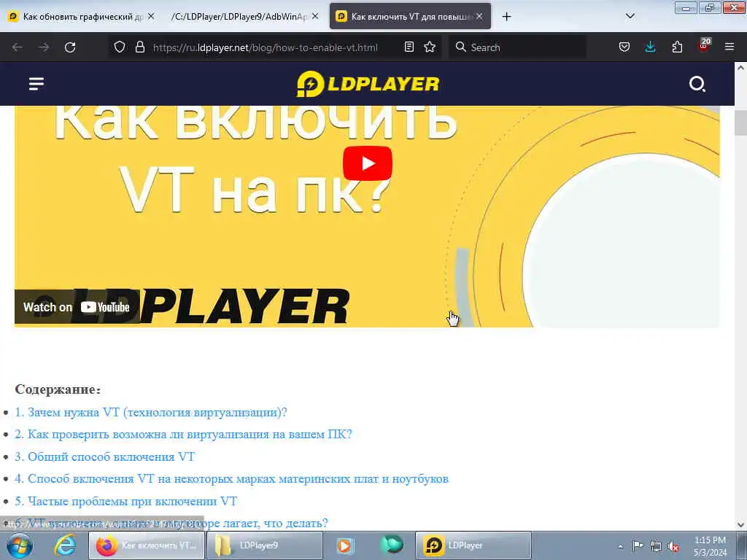Click the Firefox Search box

(x=517, y=47)
